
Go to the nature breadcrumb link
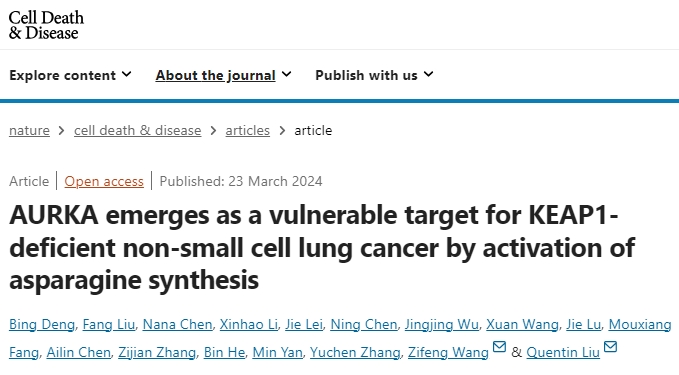click(29, 130)
